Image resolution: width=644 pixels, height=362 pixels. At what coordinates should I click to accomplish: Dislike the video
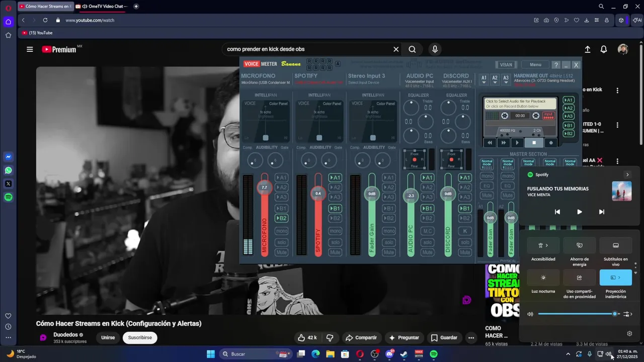click(330, 337)
